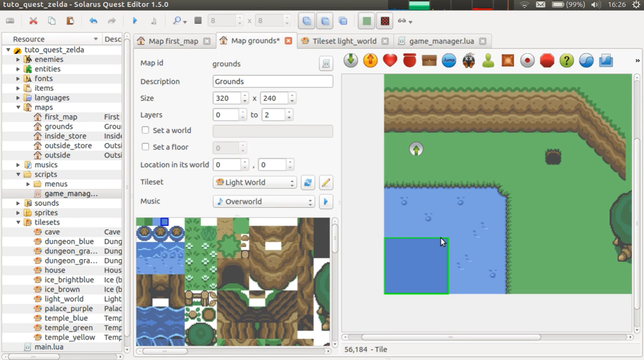Click edit tileset pencil button
Viewport: 644px width, 360px height.
tap(326, 182)
